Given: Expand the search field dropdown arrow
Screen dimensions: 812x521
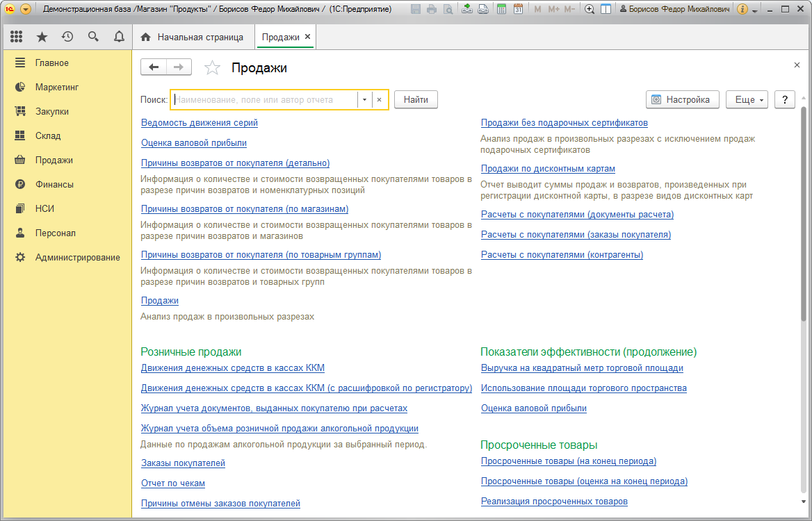Looking at the screenshot, I should pyautogui.click(x=364, y=100).
